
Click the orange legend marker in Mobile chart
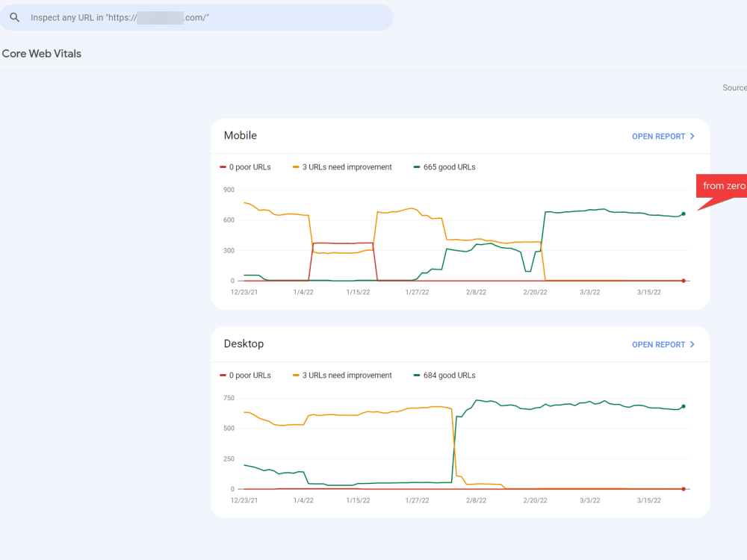(294, 167)
